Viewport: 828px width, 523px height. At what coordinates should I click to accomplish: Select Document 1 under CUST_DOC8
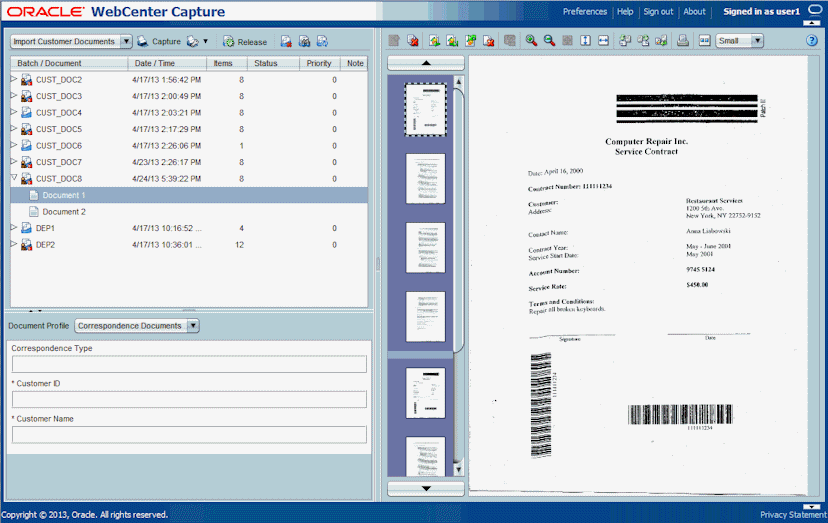189,195
